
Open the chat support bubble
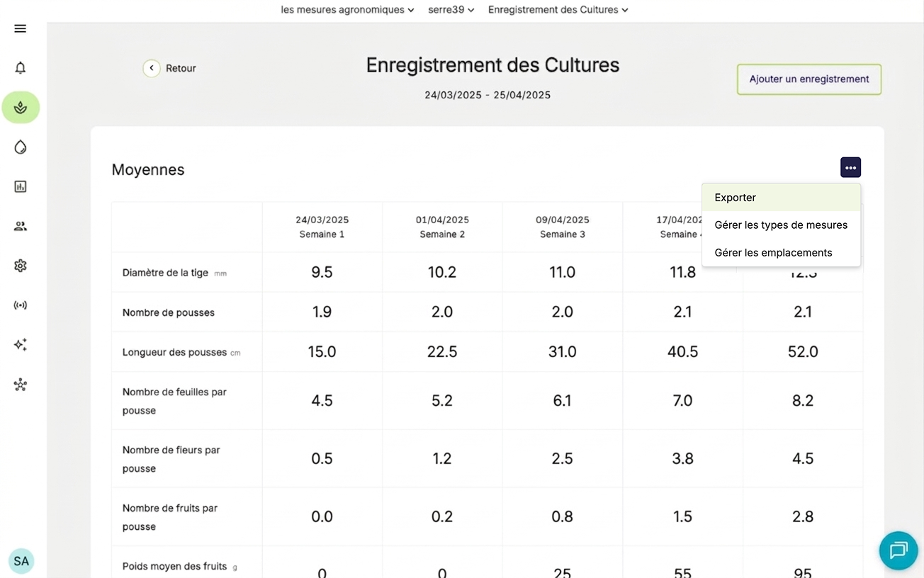[x=898, y=550]
